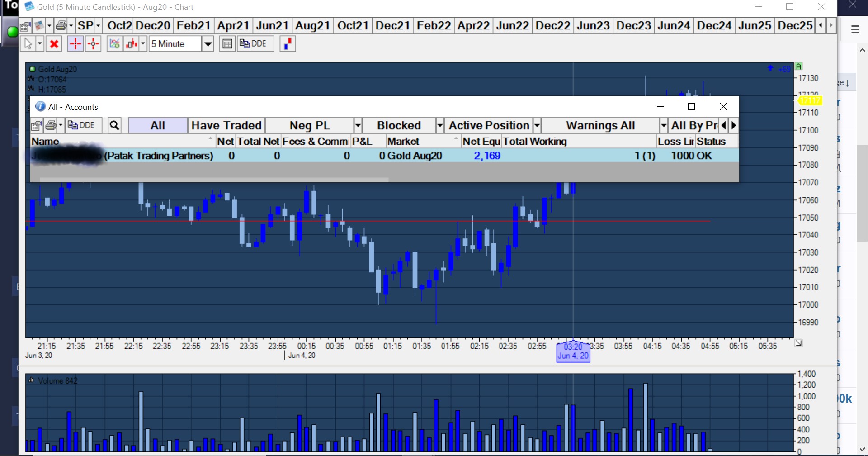This screenshot has height=456, width=868.
Task: Click the left contract tabs scroll arrow
Action: click(820, 26)
